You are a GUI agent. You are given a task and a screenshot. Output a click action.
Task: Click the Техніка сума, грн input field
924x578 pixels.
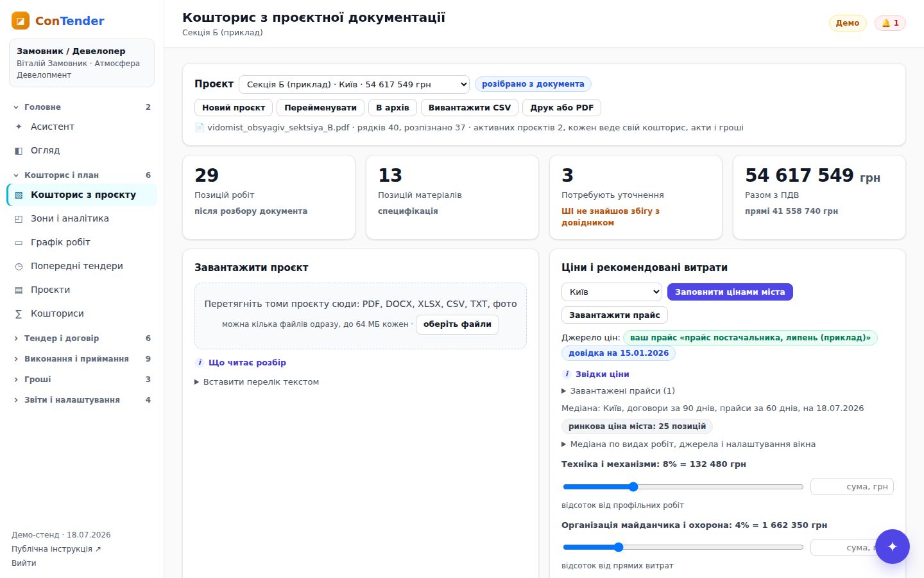pos(852,487)
